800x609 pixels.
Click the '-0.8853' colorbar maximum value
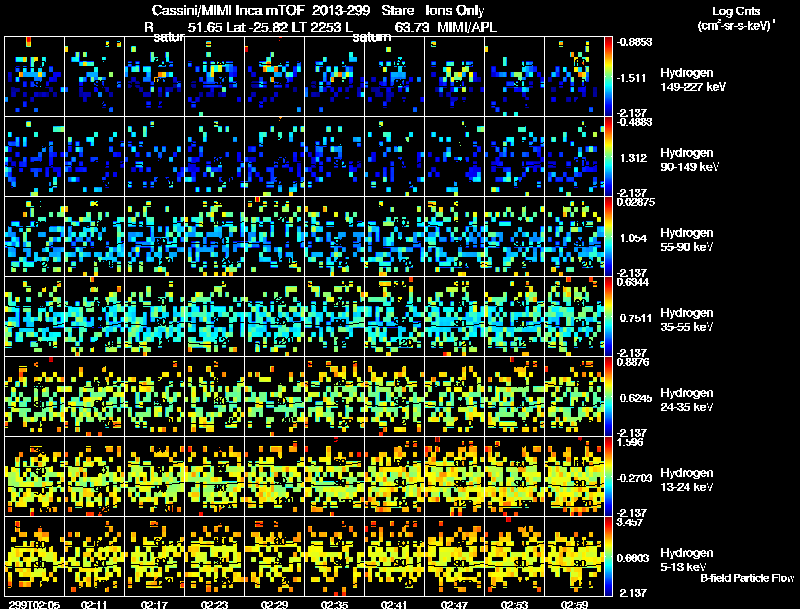point(634,42)
